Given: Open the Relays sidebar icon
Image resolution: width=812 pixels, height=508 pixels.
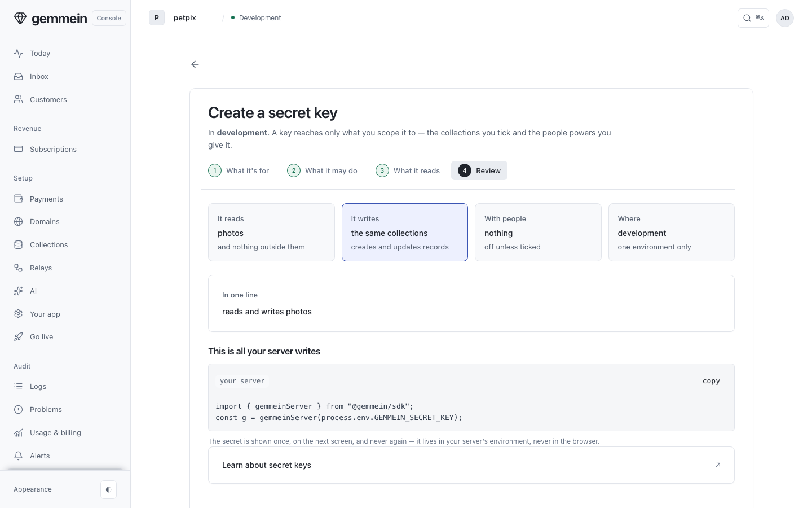Looking at the screenshot, I should [19, 268].
